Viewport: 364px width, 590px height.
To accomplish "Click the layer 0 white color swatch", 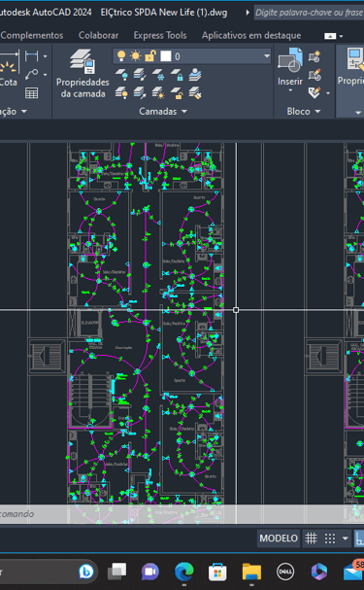I will (x=166, y=56).
